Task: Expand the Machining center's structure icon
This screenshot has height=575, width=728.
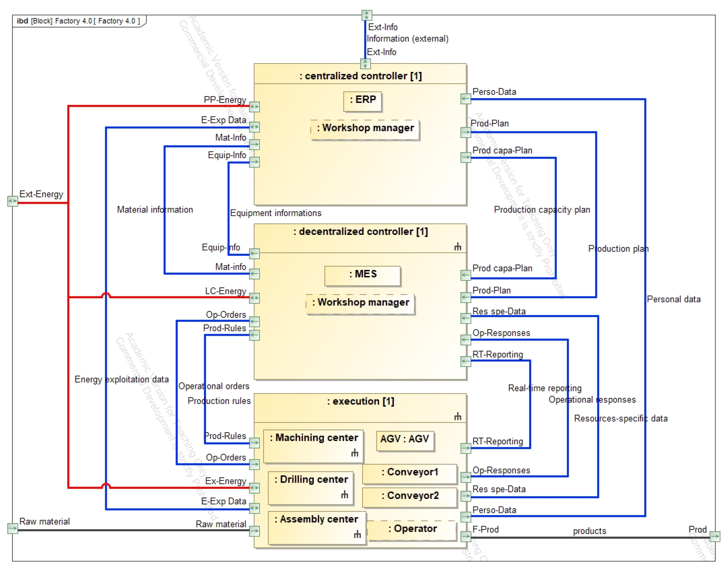Action: pos(355,453)
